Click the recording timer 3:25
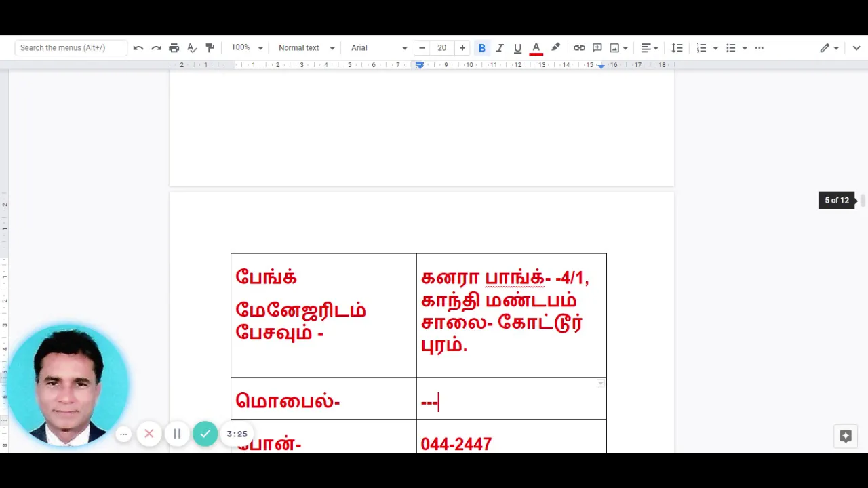Image resolution: width=868 pixels, height=488 pixels. 237,434
